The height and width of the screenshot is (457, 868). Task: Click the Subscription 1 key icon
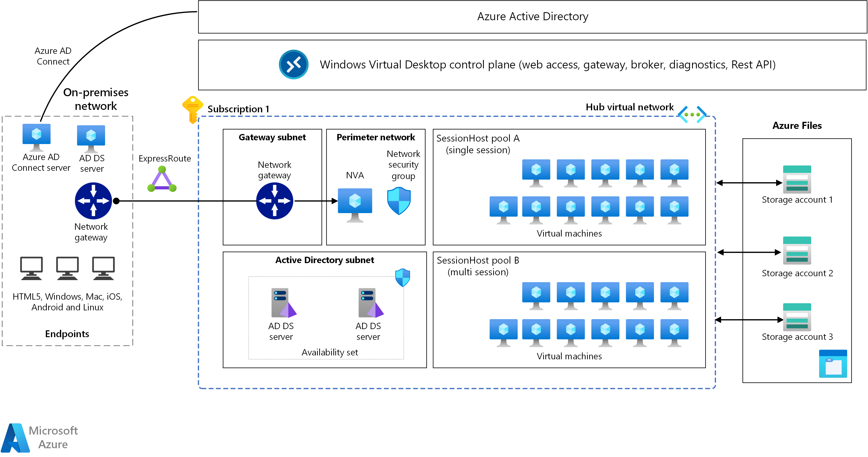193,110
